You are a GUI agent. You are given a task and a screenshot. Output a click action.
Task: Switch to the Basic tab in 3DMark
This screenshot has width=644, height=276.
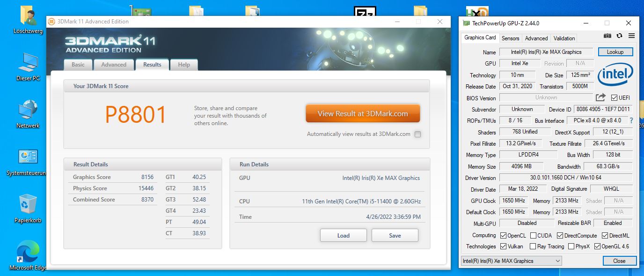pos(78,65)
